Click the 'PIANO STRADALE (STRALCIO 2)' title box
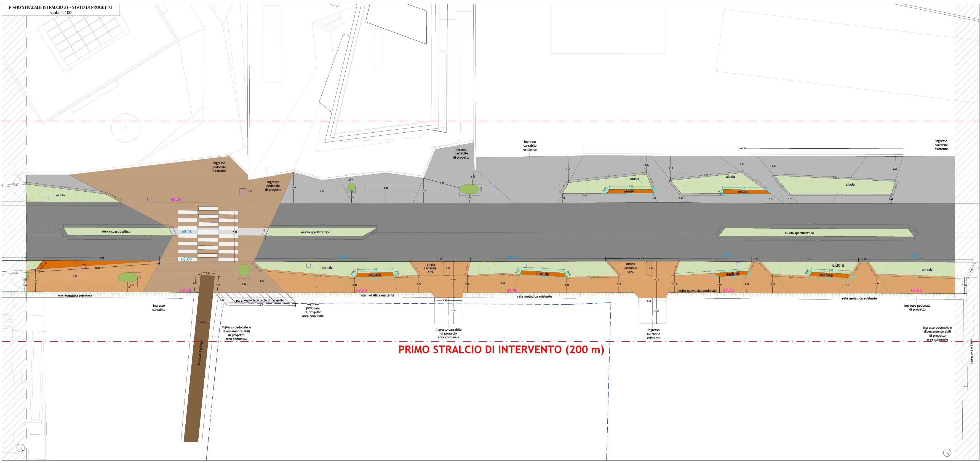Image resolution: width=980 pixels, height=463 pixels. (x=60, y=9)
